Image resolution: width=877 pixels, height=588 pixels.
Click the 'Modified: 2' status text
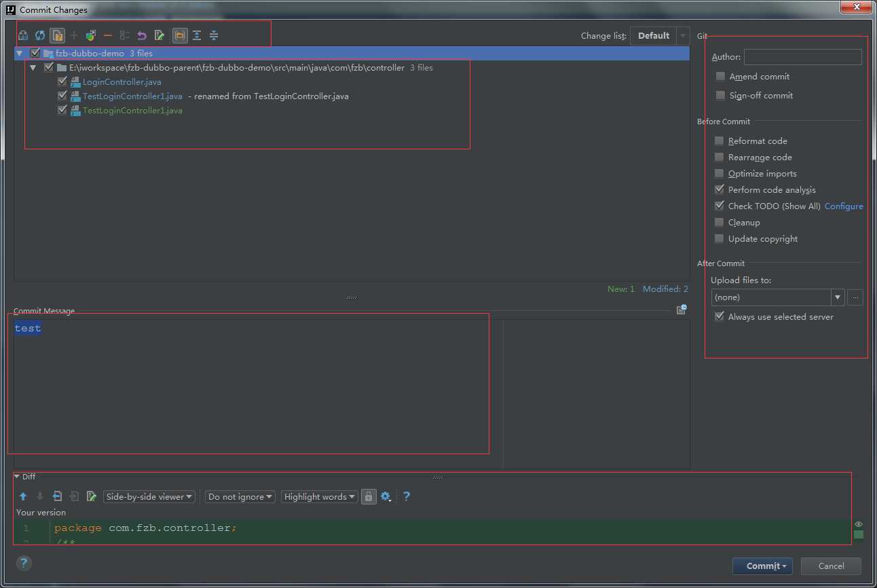click(x=665, y=289)
